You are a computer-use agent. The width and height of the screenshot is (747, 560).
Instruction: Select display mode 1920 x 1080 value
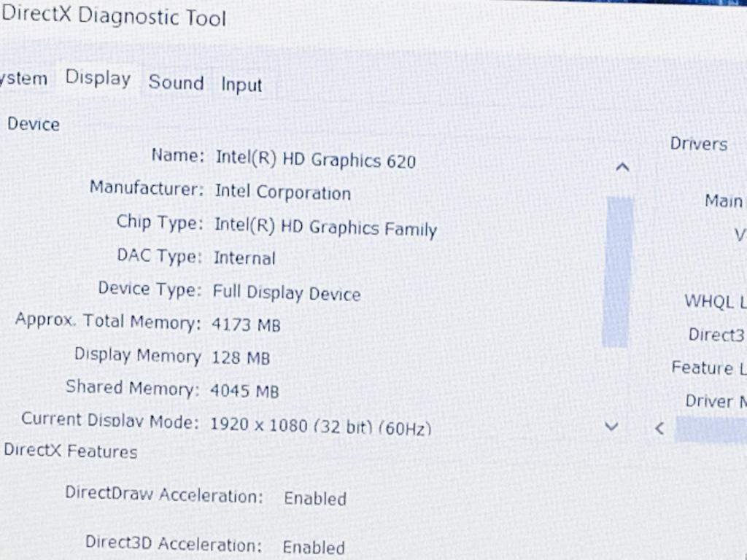321,425
